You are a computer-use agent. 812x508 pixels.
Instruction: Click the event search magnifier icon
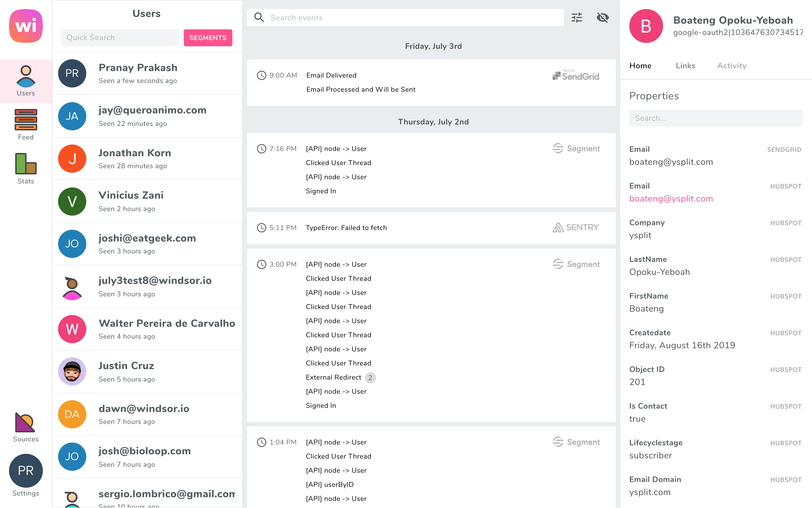259,17
